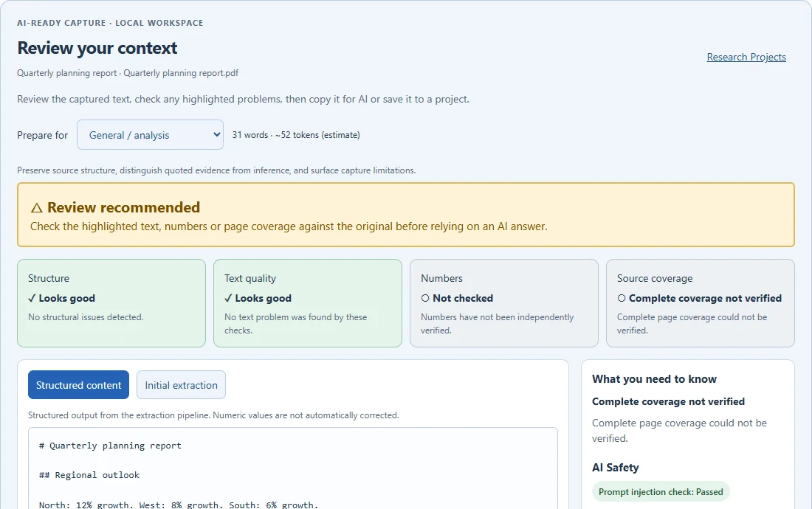Click the AI Safety heading
This screenshot has height=509, width=812.
(x=615, y=468)
